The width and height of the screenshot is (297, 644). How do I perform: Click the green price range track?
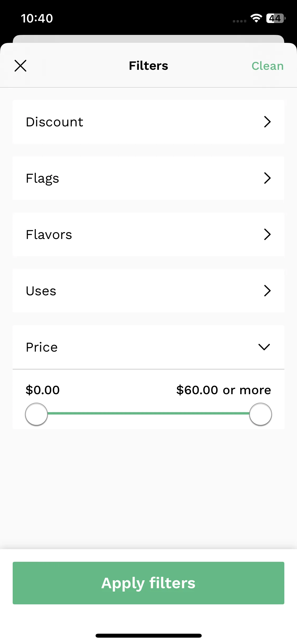(x=148, y=413)
